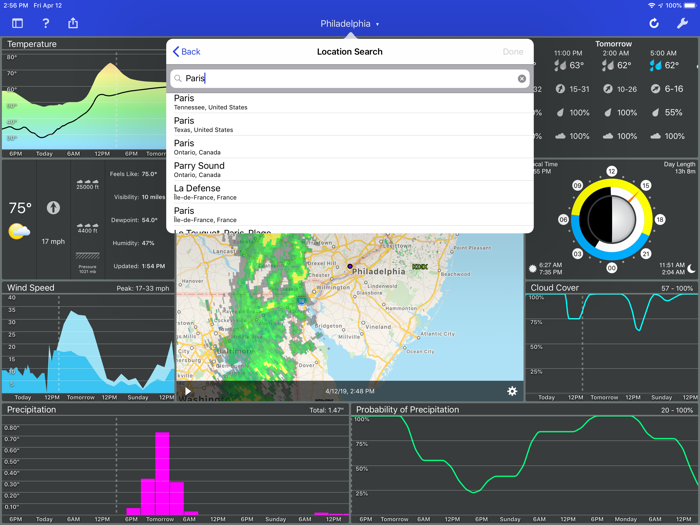The width and height of the screenshot is (700, 525).
Task: Tap the sun clock dial center
Action: pyautogui.click(x=612, y=219)
